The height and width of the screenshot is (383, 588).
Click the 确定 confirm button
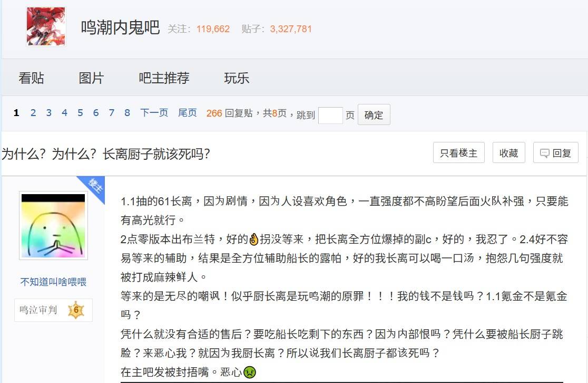click(374, 114)
